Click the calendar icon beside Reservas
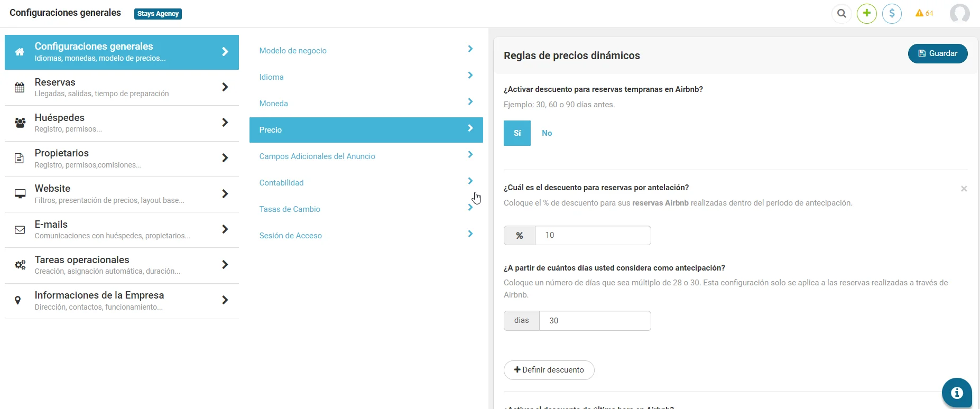 [20, 88]
